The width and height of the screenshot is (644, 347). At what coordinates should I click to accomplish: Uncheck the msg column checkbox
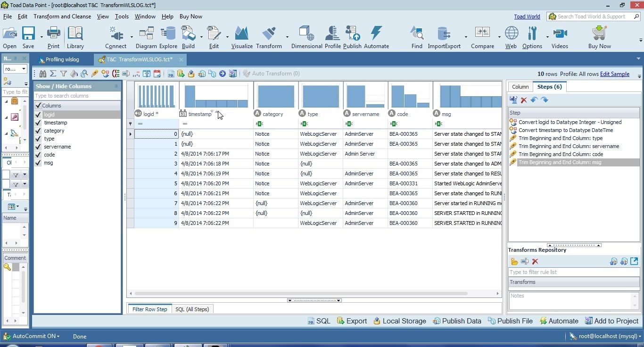pos(38,163)
